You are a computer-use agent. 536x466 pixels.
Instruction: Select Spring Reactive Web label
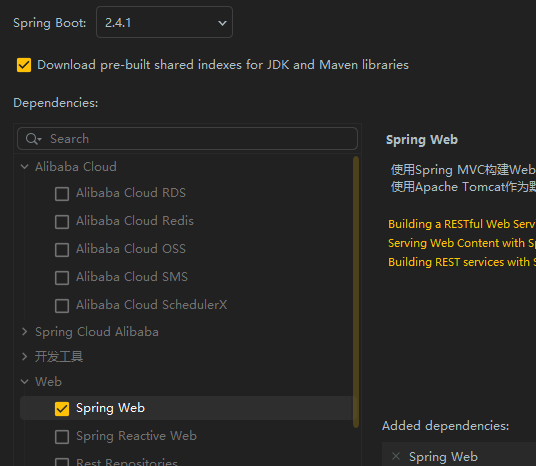click(136, 436)
